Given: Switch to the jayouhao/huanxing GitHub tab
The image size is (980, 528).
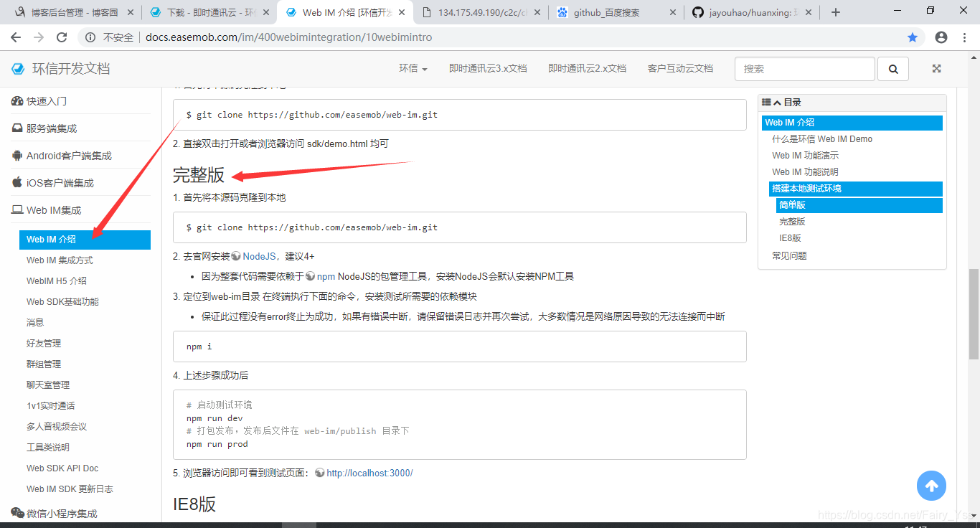Looking at the screenshot, I should pyautogui.click(x=752, y=12).
